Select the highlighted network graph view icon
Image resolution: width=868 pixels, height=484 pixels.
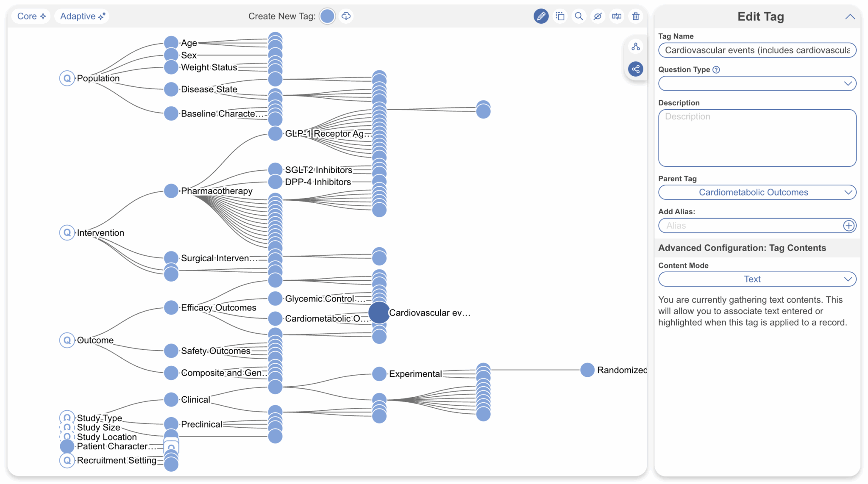pos(636,69)
